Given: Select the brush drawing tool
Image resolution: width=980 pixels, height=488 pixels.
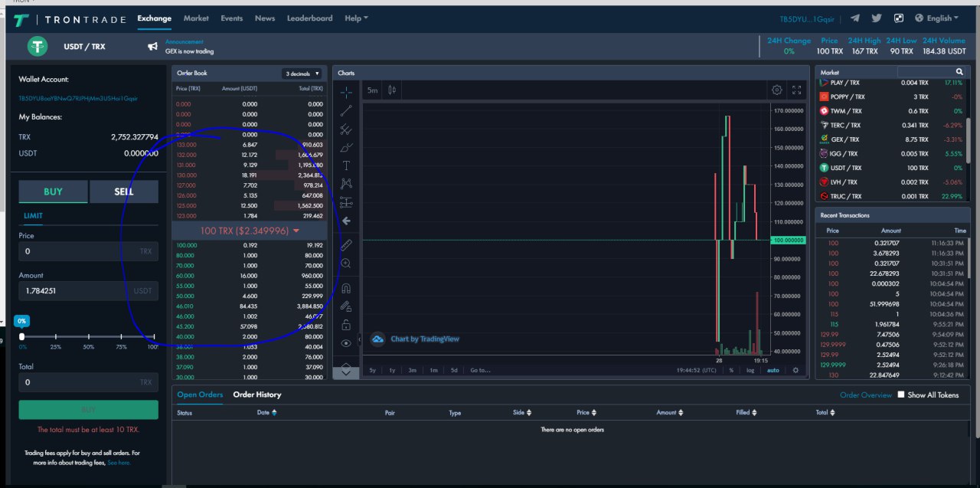Looking at the screenshot, I should (x=346, y=147).
